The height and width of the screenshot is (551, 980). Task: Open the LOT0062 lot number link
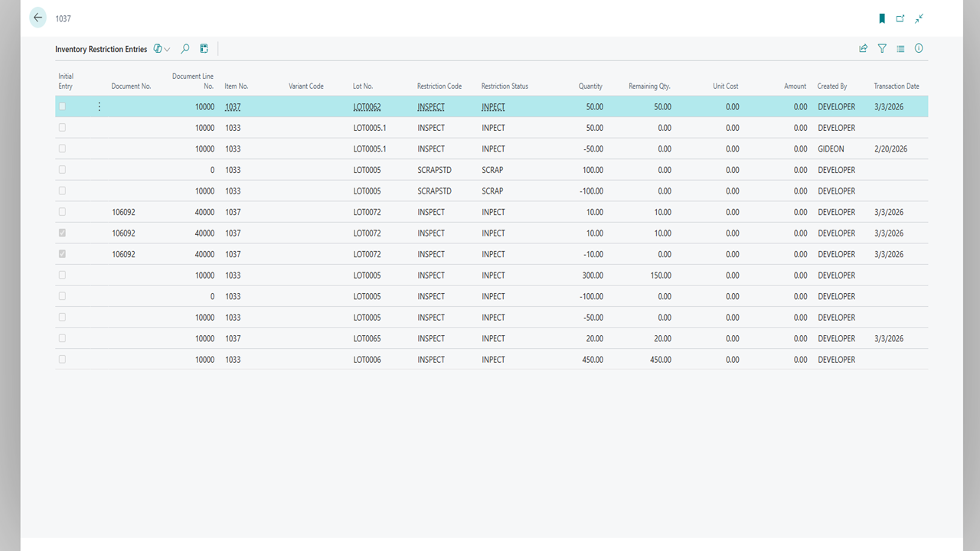[367, 107]
